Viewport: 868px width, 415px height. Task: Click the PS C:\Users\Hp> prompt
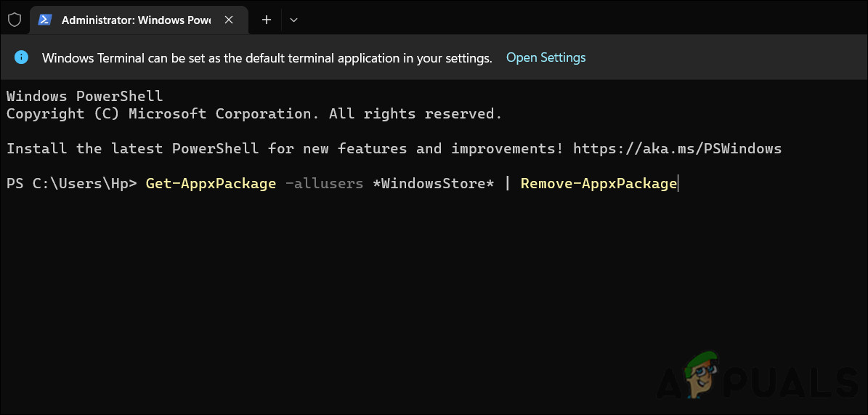pyautogui.click(x=71, y=184)
